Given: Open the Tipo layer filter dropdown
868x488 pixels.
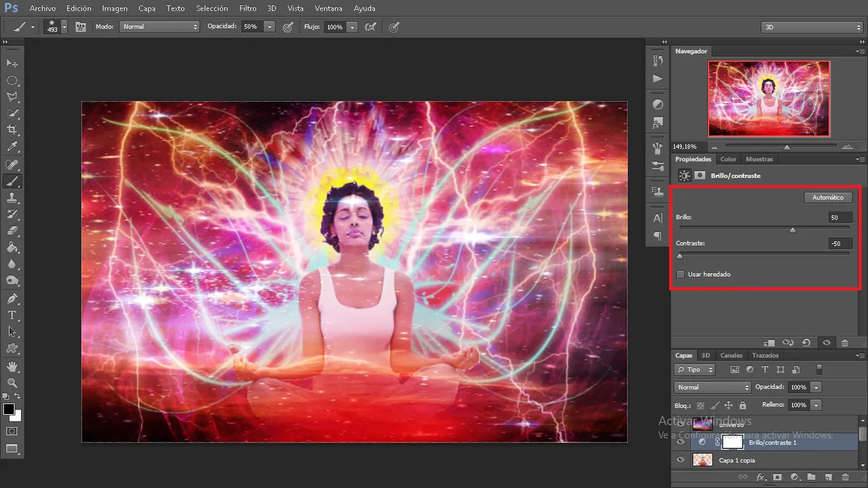Looking at the screenshot, I should point(695,369).
